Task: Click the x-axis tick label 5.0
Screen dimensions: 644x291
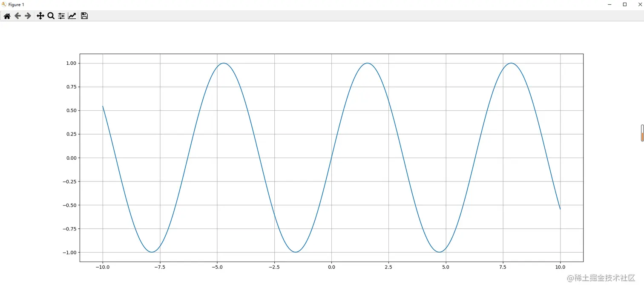Action: coord(446,267)
